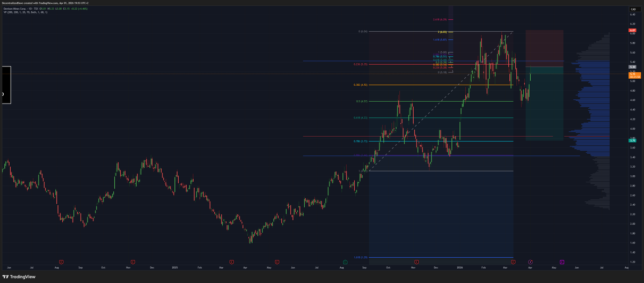Click the earnings marker at August 2024
The height and width of the screenshot is (283, 644).
click(61, 262)
